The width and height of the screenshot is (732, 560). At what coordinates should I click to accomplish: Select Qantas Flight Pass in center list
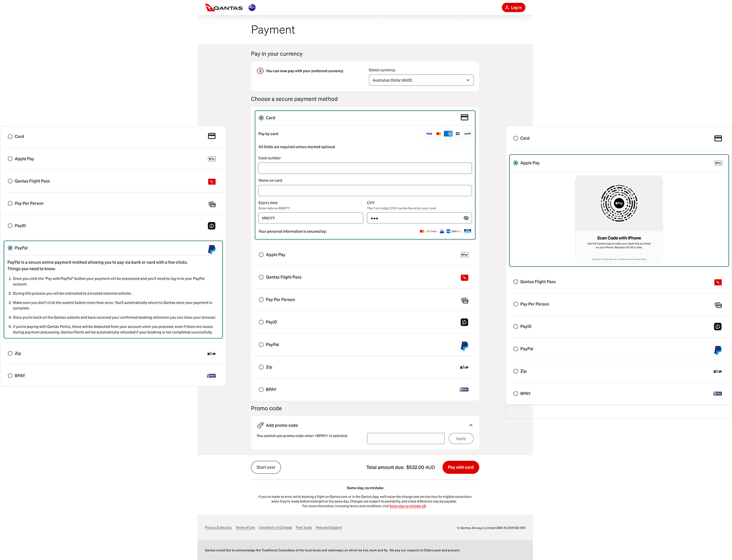click(x=261, y=277)
